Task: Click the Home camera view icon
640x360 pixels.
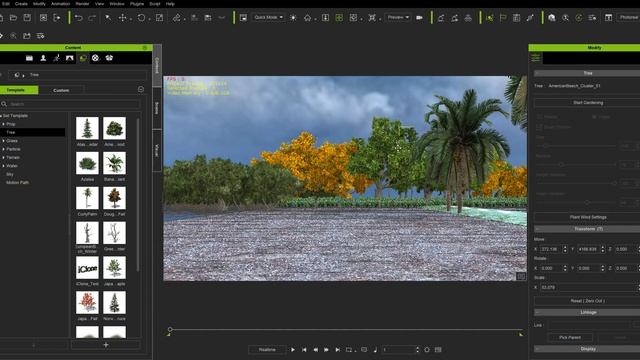Action: coord(307,18)
